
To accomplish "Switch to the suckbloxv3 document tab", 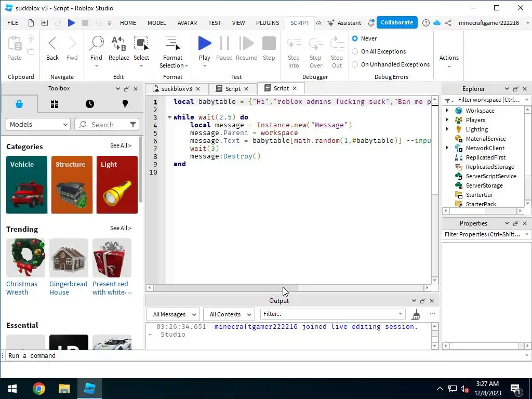I will click(x=177, y=89).
